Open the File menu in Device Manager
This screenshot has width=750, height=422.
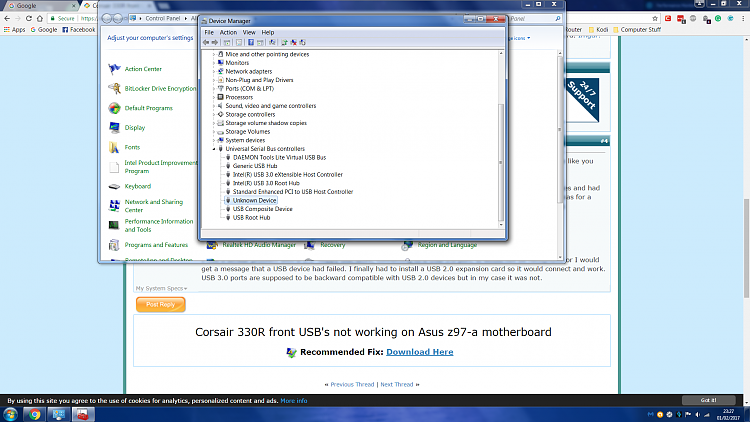209,33
